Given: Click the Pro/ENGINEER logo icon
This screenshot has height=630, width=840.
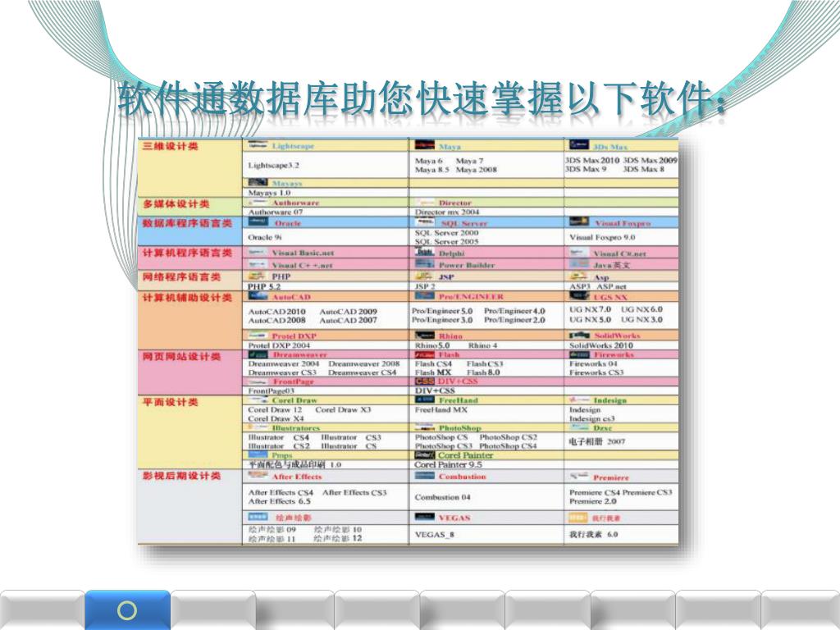Looking at the screenshot, I should (424, 295).
